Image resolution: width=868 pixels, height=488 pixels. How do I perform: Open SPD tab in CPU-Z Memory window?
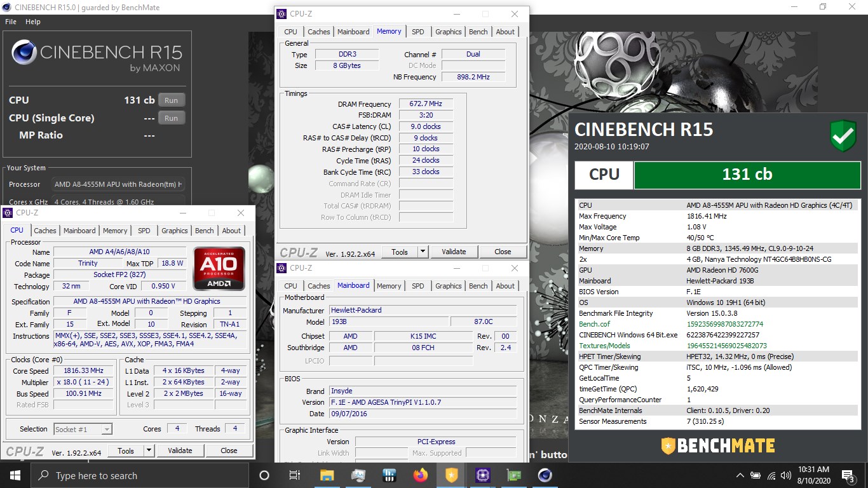[x=418, y=32]
